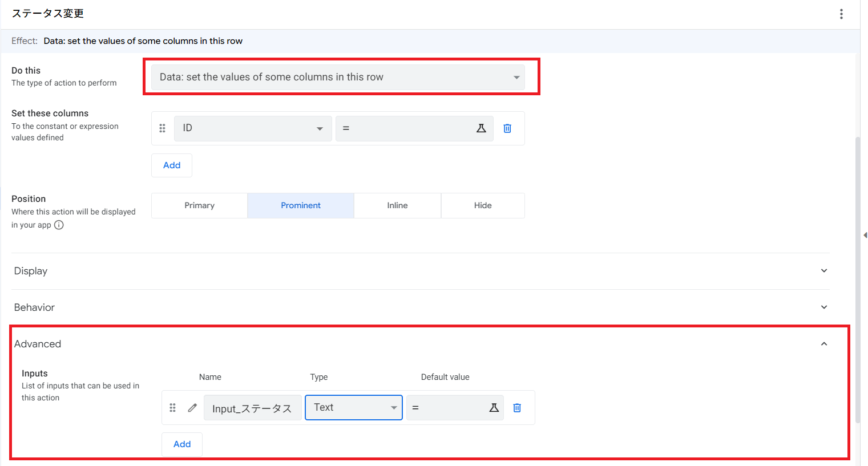Choose Inline as action position
868x466 pixels.
397,205
